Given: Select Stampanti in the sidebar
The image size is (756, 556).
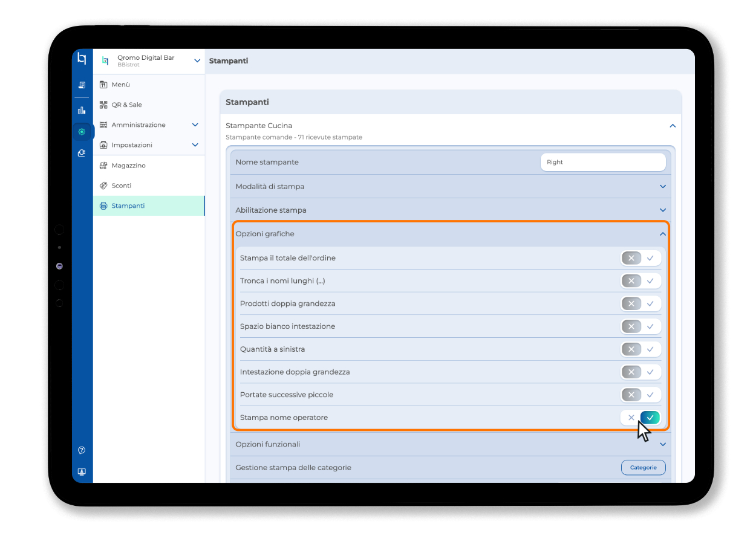Looking at the screenshot, I should point(149,206).
